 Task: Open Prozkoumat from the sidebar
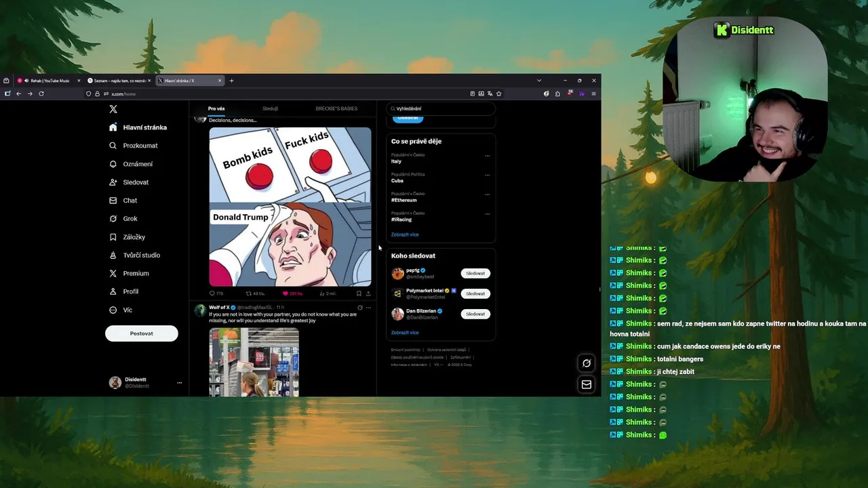[134, 146]
